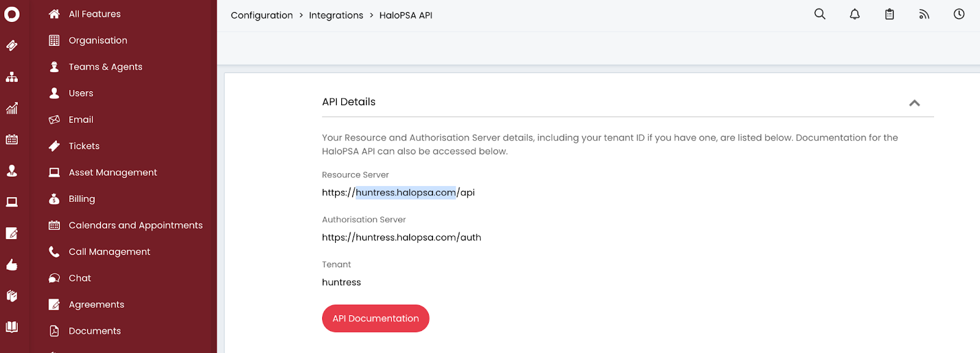This screenshot has width=980, height=353.
Task: Click the Resource Server URL text
Action: point(398,192)
